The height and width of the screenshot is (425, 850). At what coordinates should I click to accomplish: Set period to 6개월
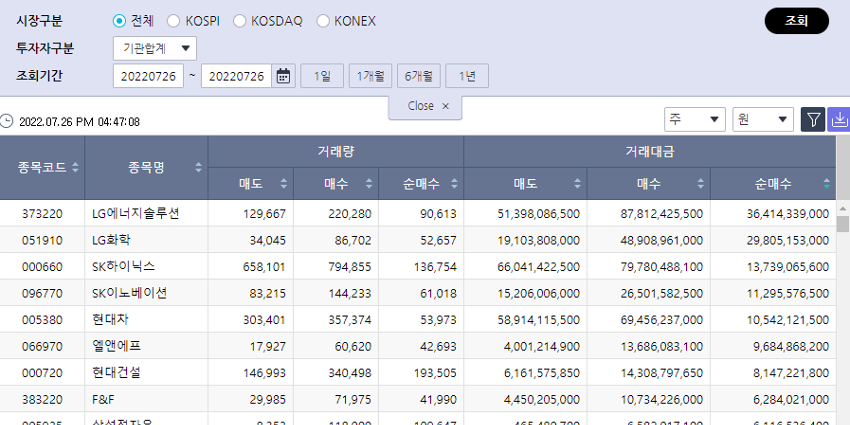(x=419, y=76)
